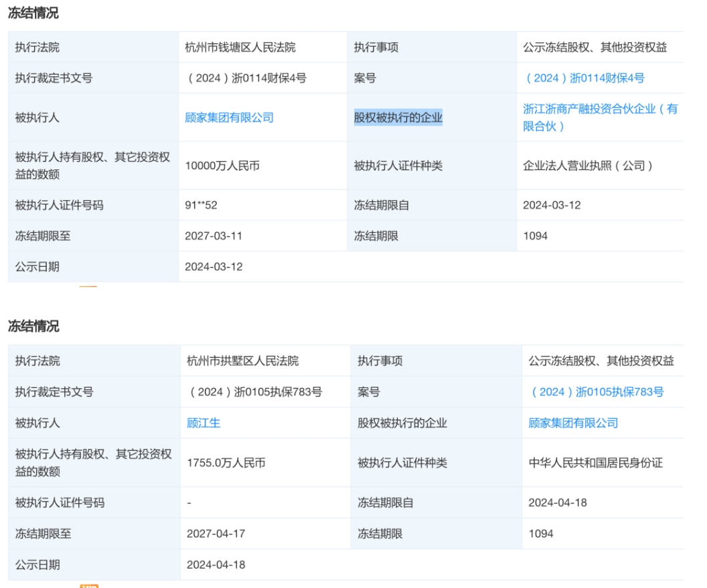Click 1094 in the 2027-03-11 row
The width and height of the screenshot is (707, 588).
point(535,235)
